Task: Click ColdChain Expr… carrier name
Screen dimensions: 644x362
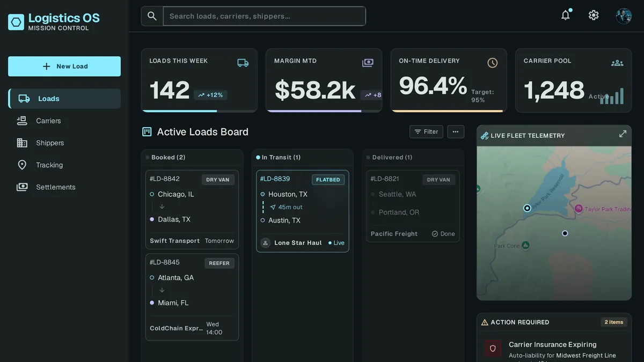Action: click(x=176, y=328)
